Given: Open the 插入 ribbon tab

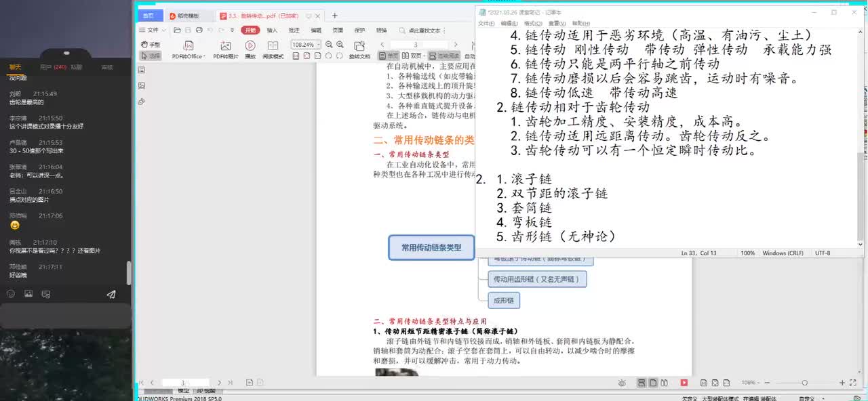Looking at the screenshot, I should point(272,30).
